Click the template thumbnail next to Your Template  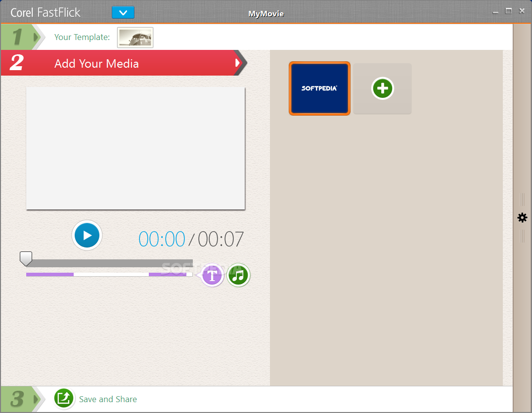coord(135,38)
